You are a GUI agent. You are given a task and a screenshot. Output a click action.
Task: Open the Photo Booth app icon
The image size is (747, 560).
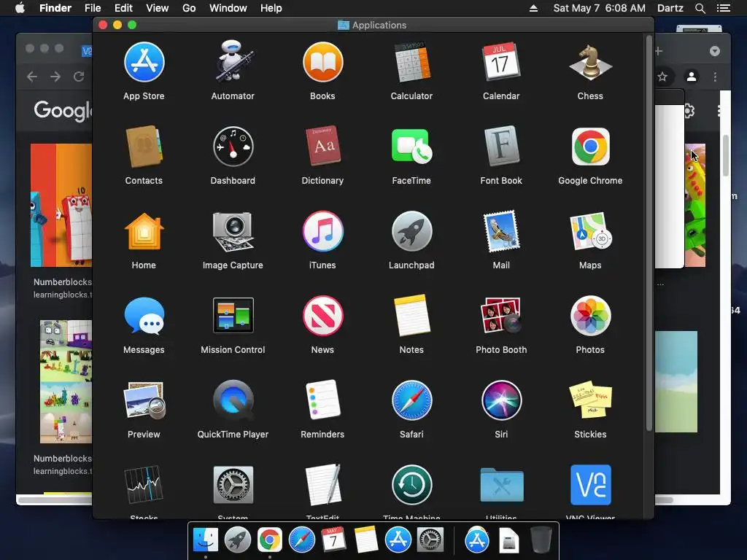click(501, 315)
